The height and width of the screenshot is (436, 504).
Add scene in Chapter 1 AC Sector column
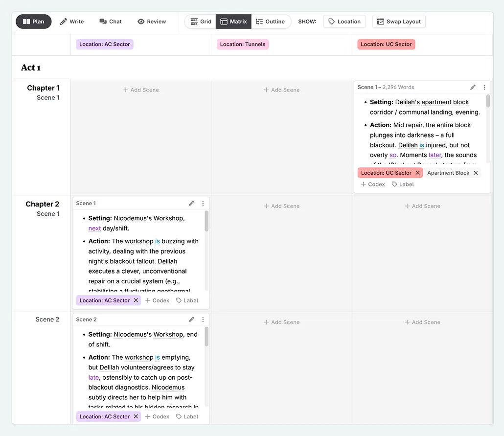tap(141, 90)
